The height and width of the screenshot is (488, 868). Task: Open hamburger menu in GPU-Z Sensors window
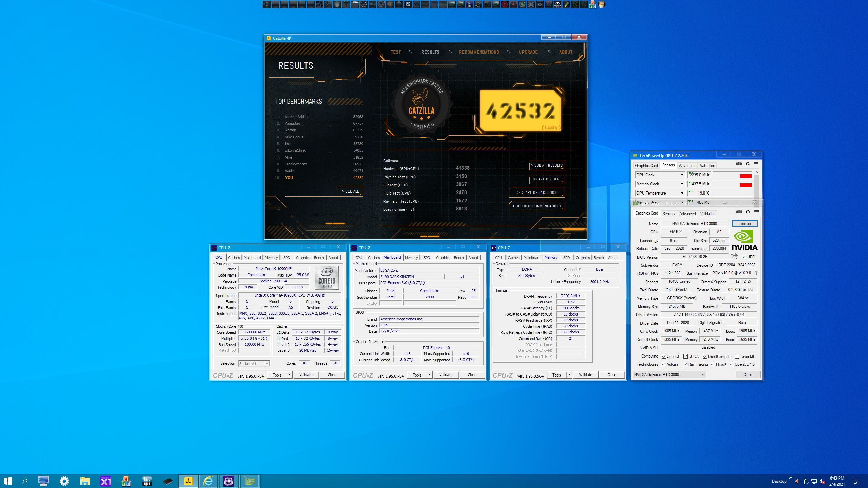click(x=756, y=164)
